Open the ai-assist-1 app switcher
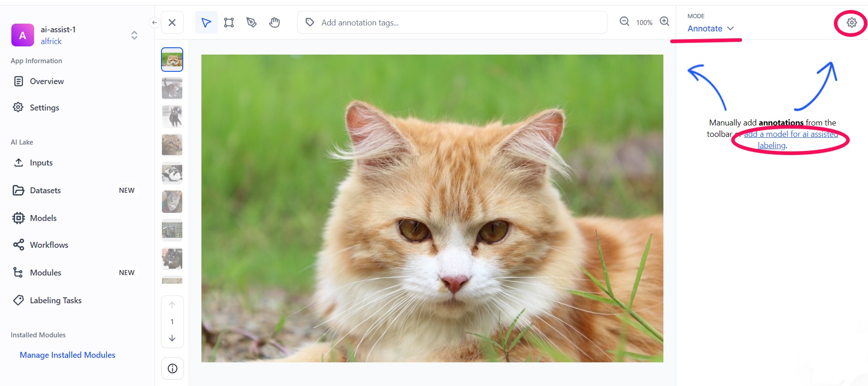 pos(134,35)
